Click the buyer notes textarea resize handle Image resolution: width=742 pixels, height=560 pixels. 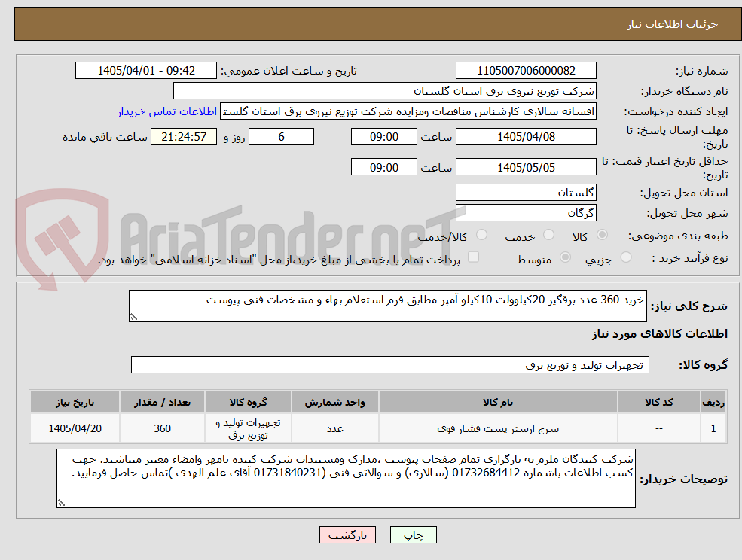tap(61, 504)
